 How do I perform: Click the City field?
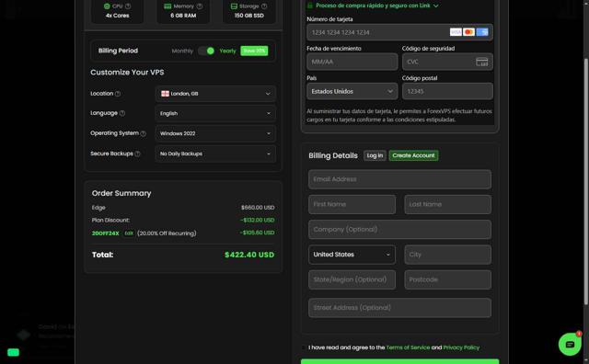(x=448, y=255)
